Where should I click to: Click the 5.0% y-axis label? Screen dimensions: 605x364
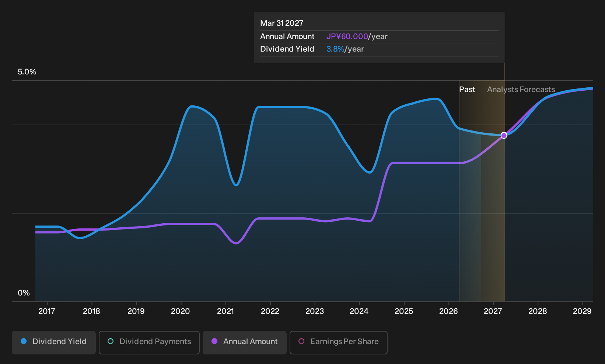point(27,72)
